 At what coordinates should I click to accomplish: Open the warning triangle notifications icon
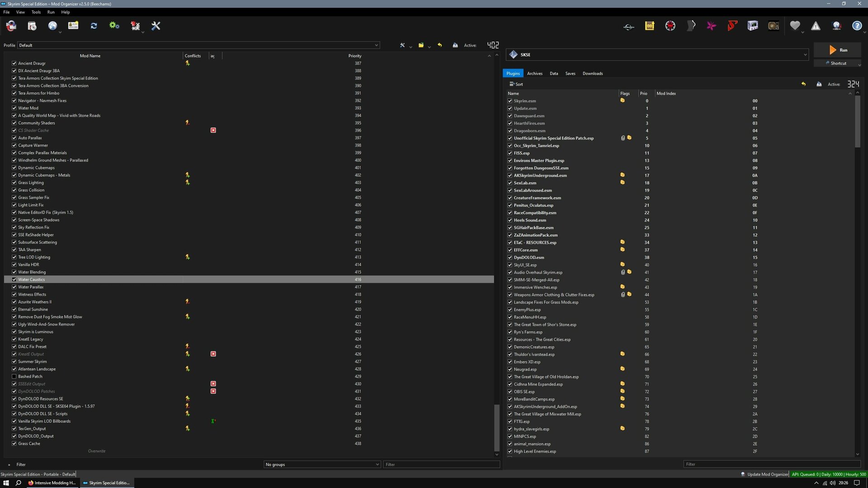816,26
